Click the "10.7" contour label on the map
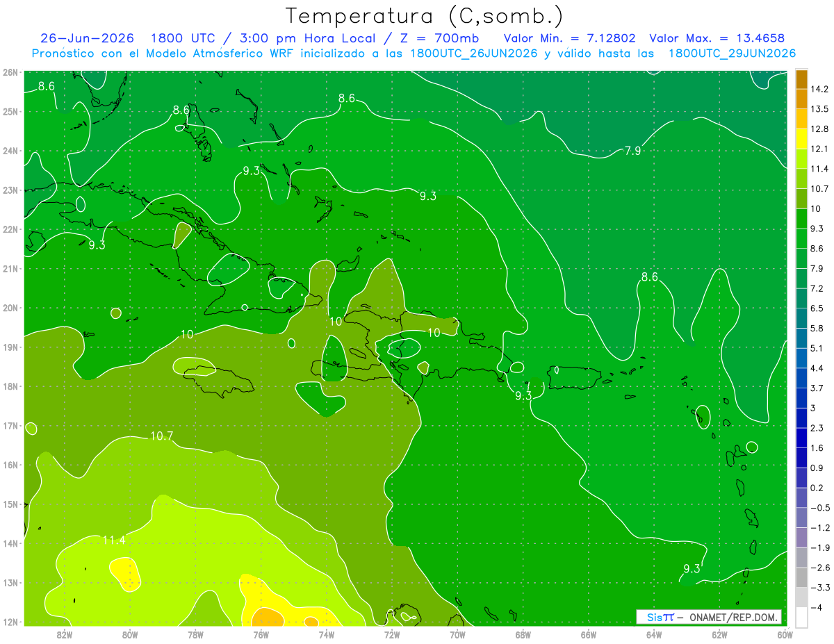 [x=161, y=436]
